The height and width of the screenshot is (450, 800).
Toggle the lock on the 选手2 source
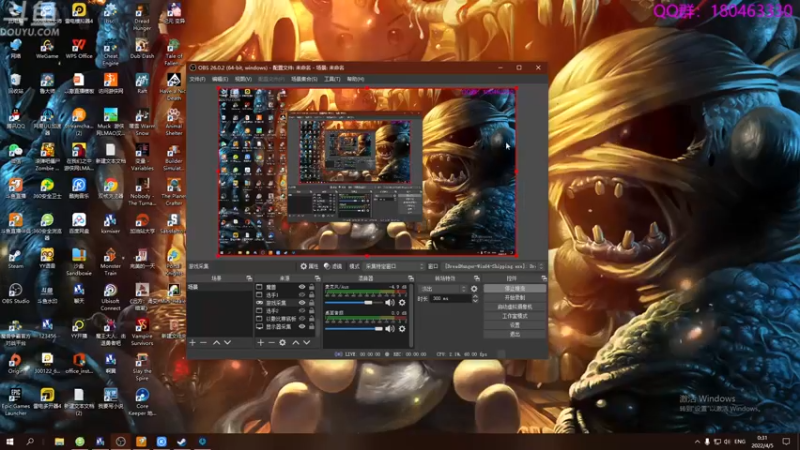tap(312, 311)
